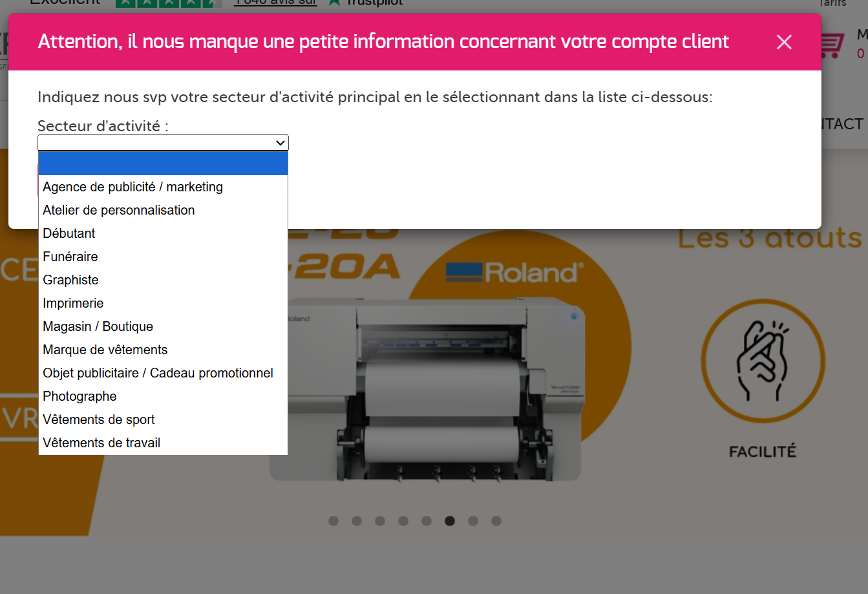Select Atelier de personnalisation option

118,210
